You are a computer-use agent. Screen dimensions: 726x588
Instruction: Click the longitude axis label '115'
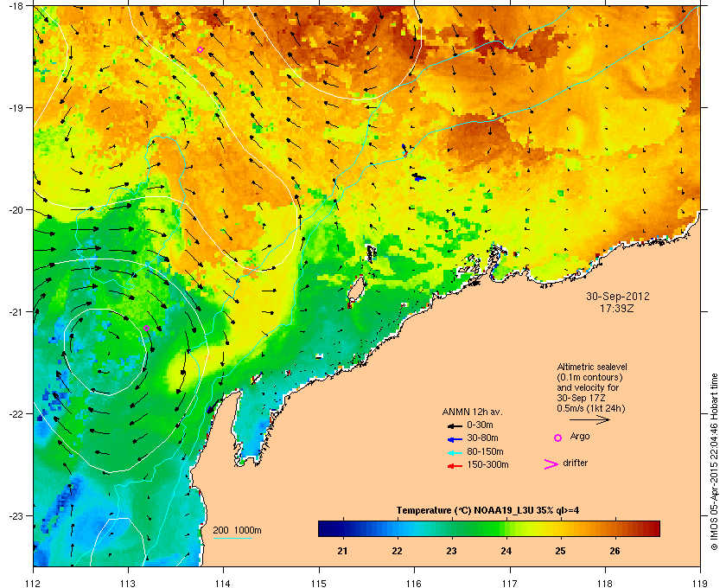coord(319,583)
